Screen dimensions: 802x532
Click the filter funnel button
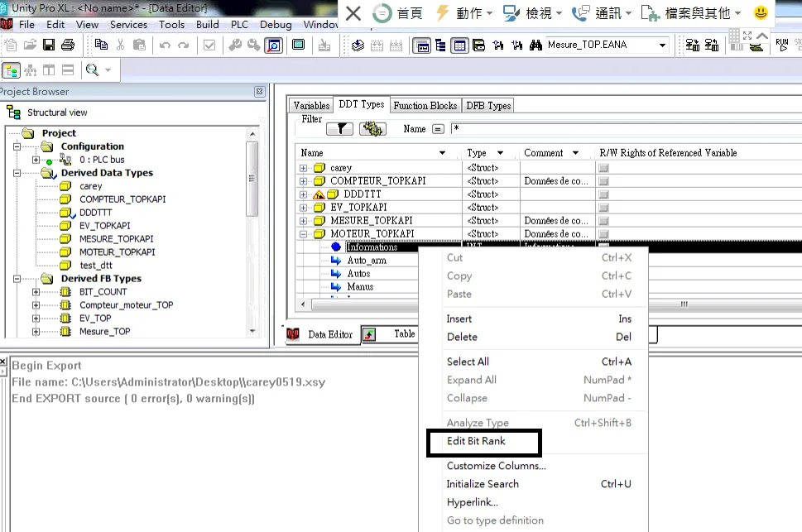(339, 129)
